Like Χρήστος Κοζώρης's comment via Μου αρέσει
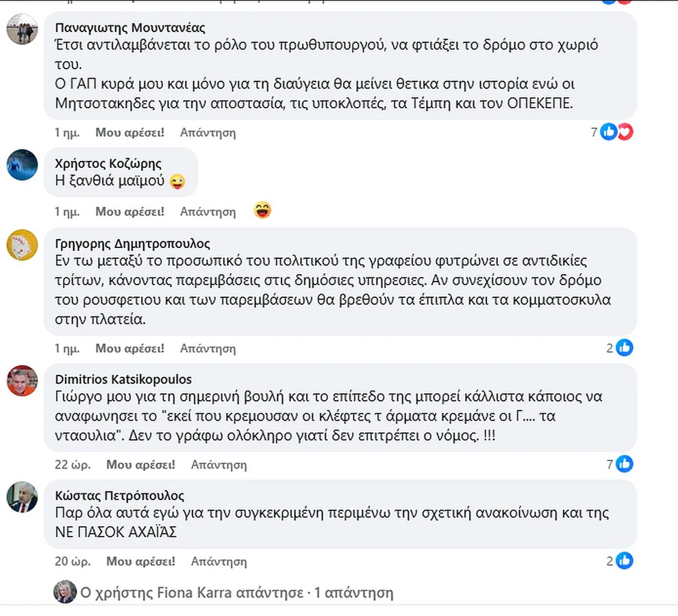 pos(129,212)
